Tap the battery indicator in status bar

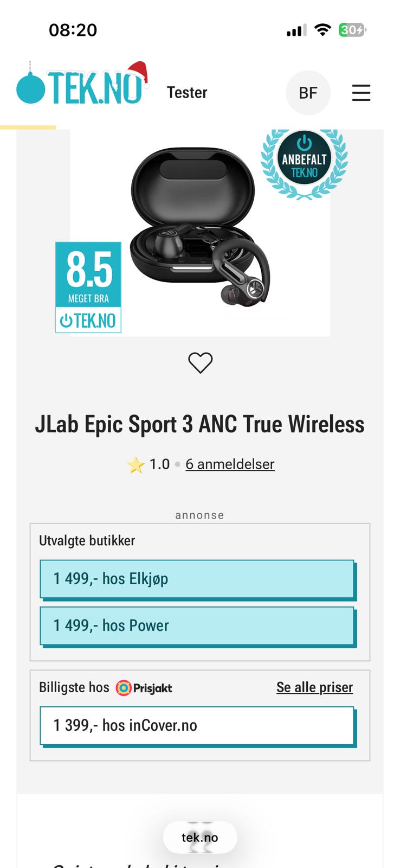pos(352,30)
